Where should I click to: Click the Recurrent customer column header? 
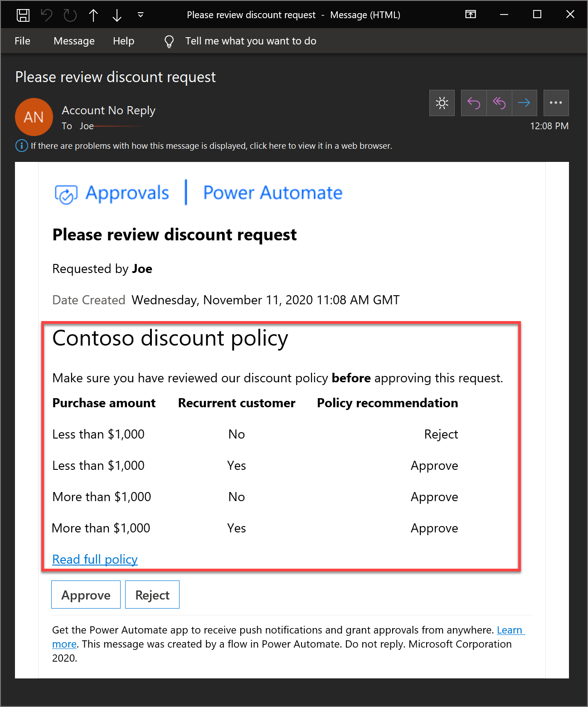point(237,403)
